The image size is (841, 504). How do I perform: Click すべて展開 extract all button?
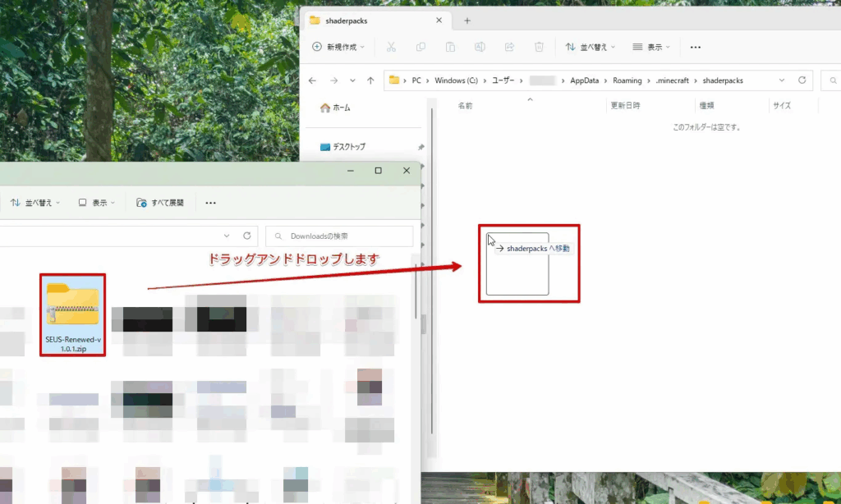point(160,203)
